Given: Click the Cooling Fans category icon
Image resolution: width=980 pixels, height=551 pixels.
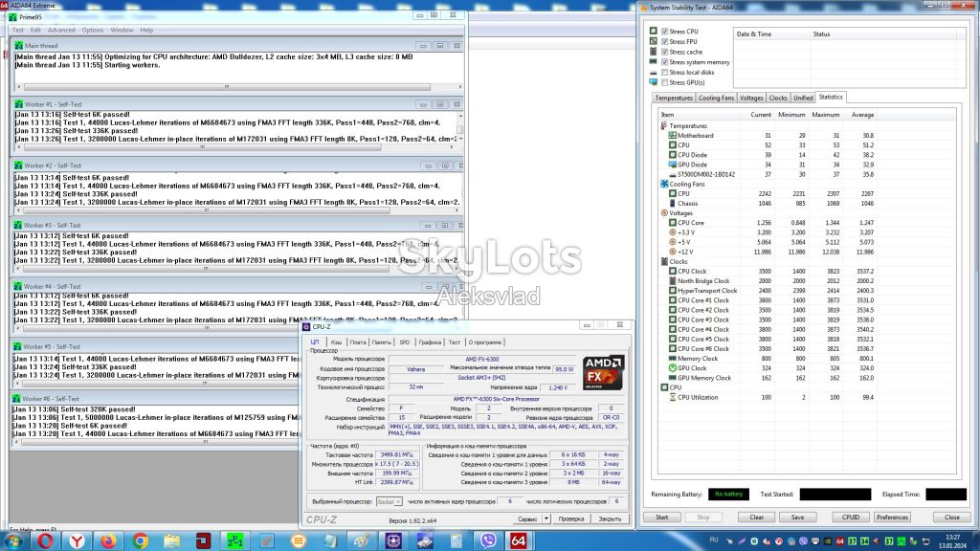Looking at the screenshot, I should point(664,184).
